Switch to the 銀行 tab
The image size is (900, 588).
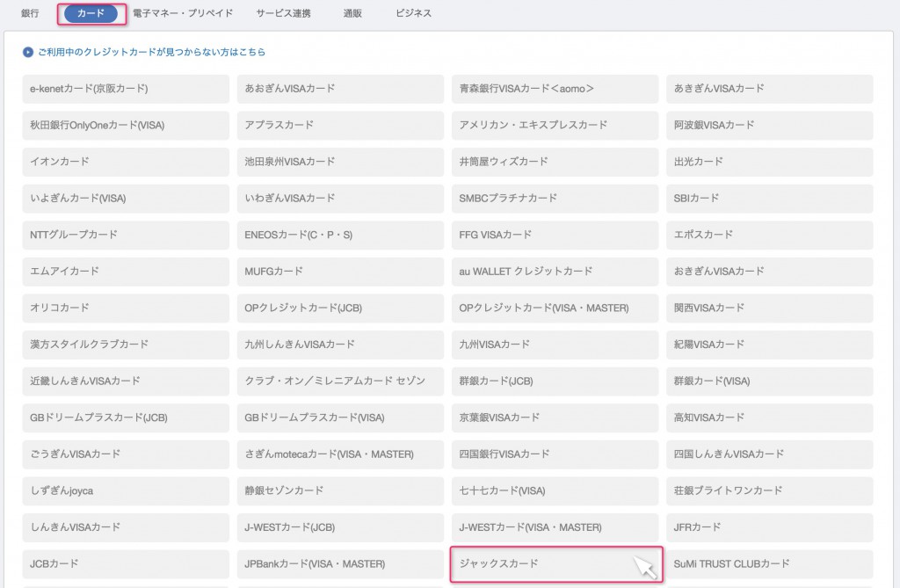click(x=30, y=13)
